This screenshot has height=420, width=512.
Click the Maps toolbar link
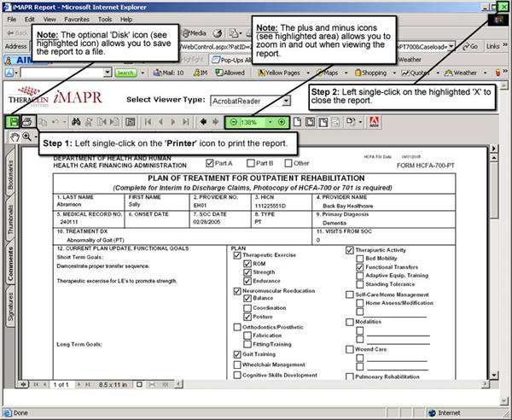tap(328, 73)
